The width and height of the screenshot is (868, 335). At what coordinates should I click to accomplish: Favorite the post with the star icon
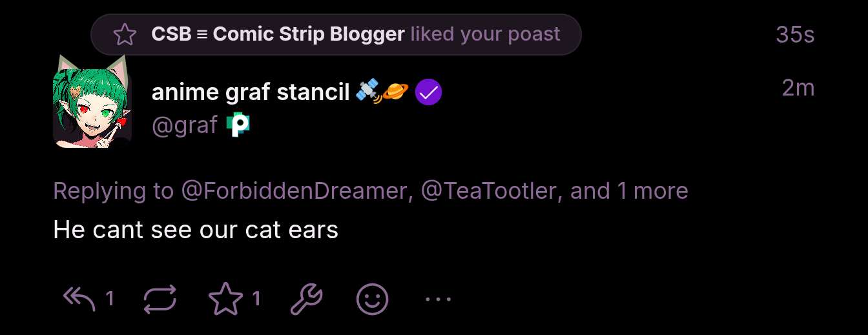point(225,299)
